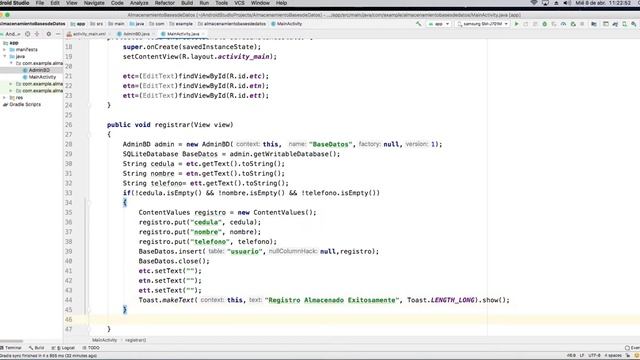Expand the manifests folder
Viewport: 640px width, 360px height.
click(5, 49)
